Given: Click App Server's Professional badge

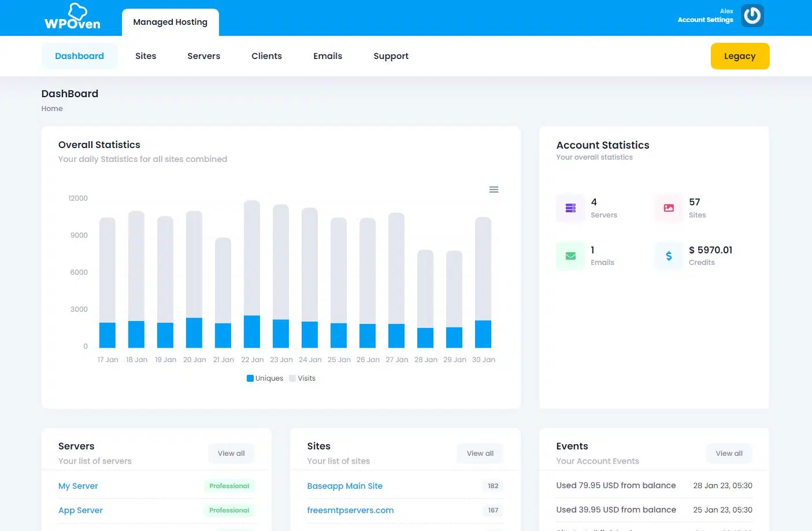Looking at the screenshot, I should click(x=229, y=510).
